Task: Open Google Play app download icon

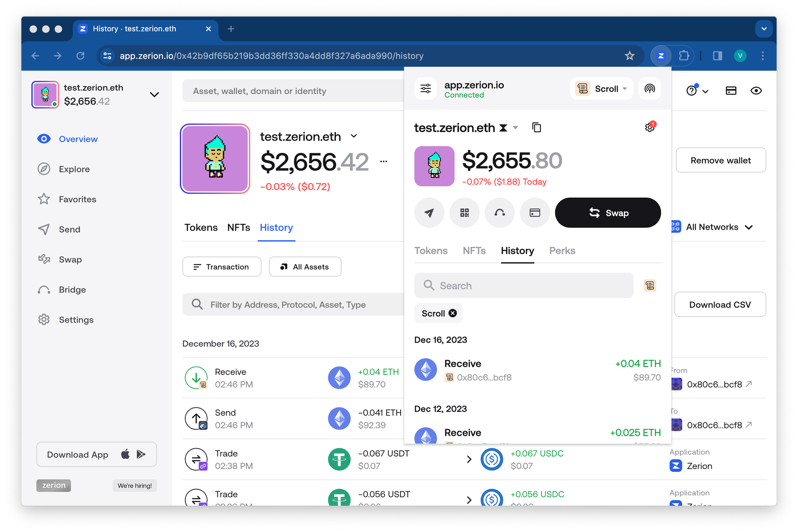Action: point(140,454)
